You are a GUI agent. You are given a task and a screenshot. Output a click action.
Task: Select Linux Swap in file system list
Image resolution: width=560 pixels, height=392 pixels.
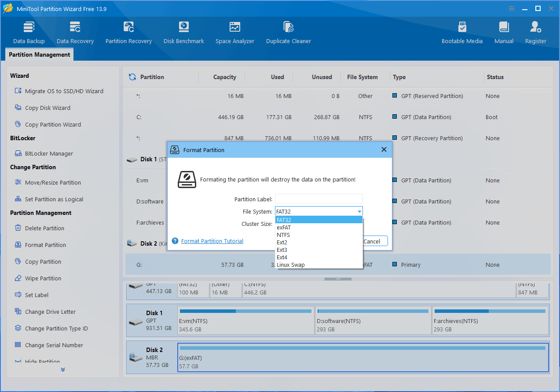tap(319, 265)
